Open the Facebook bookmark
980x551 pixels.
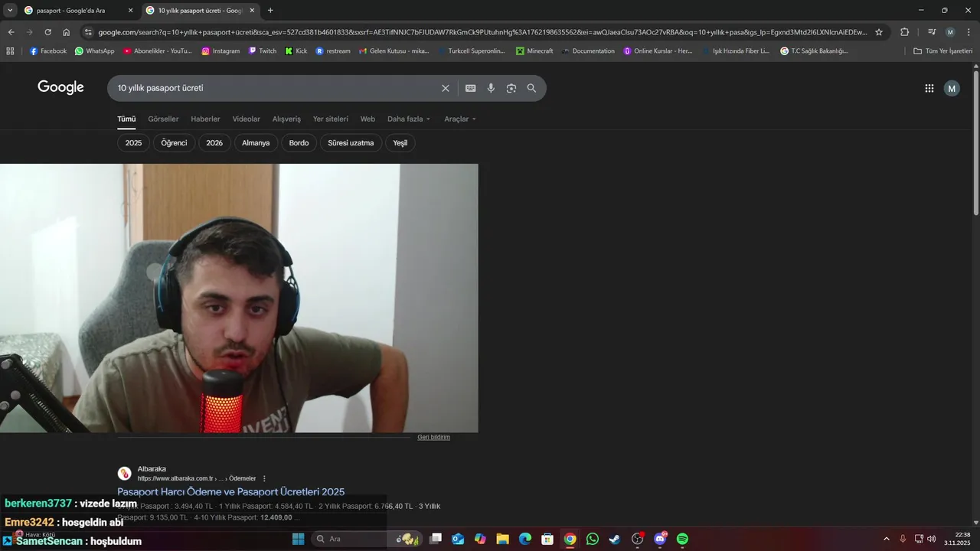47,51
